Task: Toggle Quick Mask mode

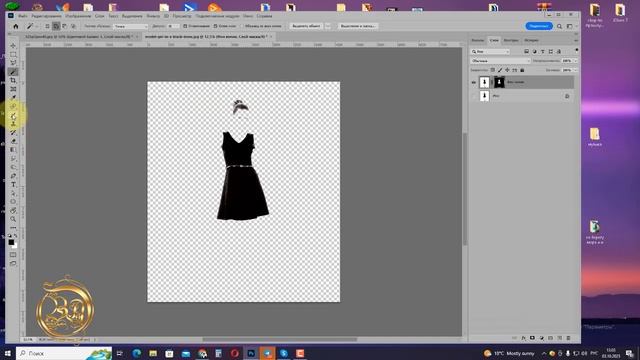Action: point(13,255)
